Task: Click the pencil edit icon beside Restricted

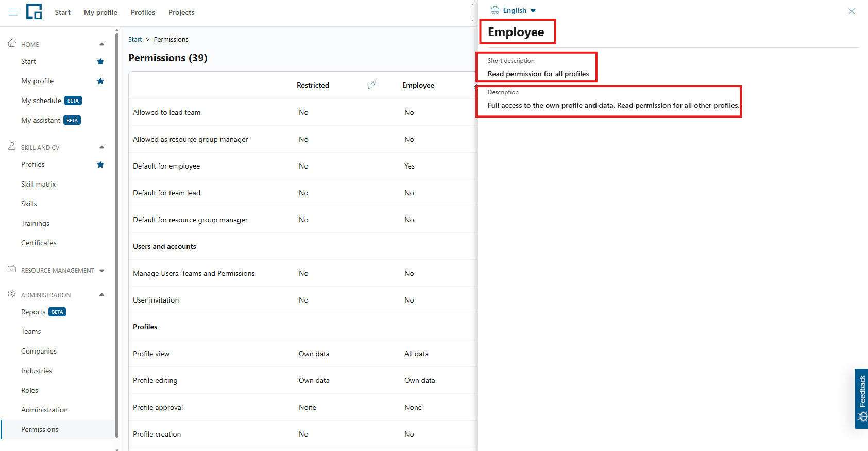Action: [372, 85]
